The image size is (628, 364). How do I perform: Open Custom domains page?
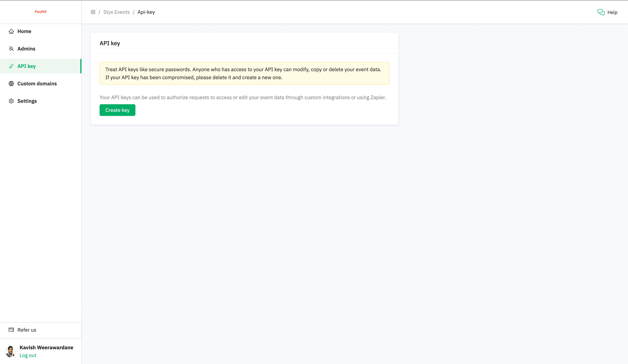pyautogui.click(x=41, y=84)
